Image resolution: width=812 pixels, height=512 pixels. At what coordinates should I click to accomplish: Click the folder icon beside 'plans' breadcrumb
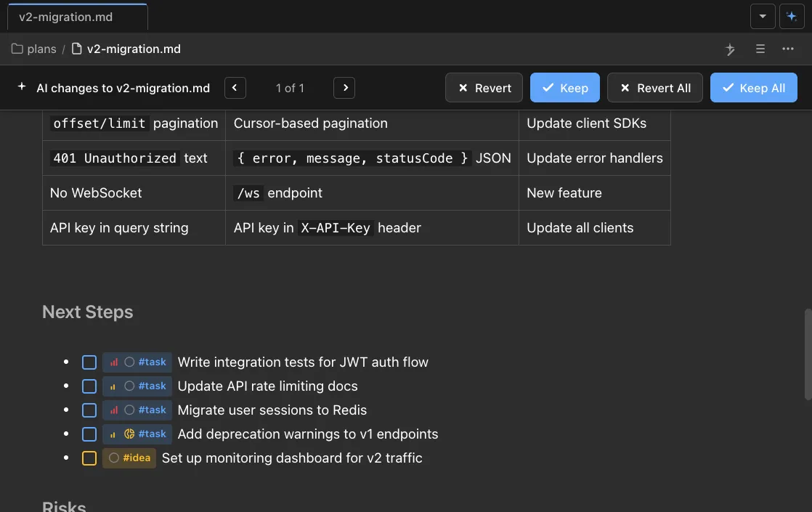16,49
